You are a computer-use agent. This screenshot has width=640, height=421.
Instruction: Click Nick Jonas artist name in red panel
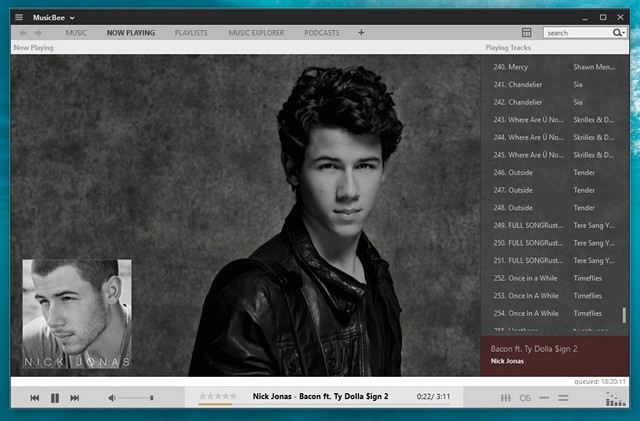point(507,361)
